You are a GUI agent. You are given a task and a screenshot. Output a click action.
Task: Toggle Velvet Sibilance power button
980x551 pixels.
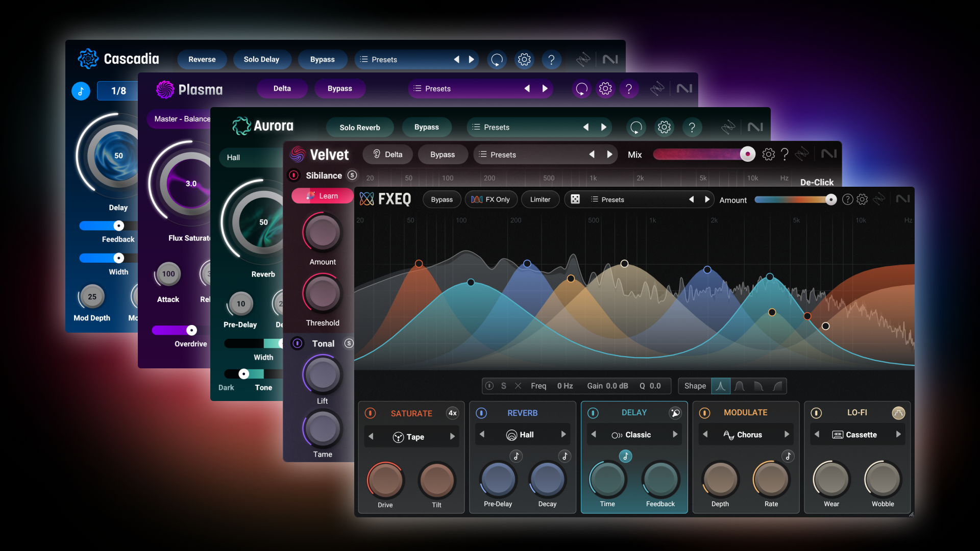(x=294, y=176)
